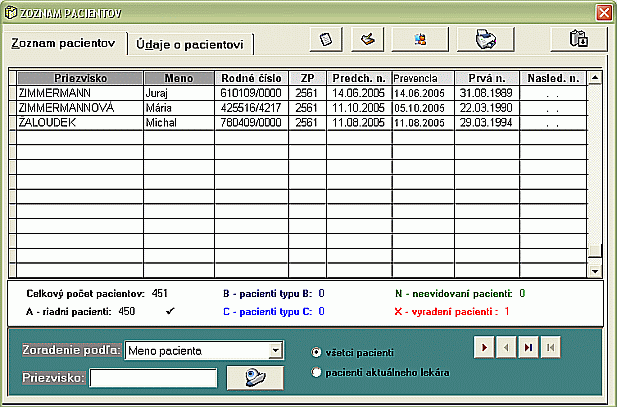
Task: Click the search magnifier button next to Priezvisko
Action: click(x=255, y=378)
